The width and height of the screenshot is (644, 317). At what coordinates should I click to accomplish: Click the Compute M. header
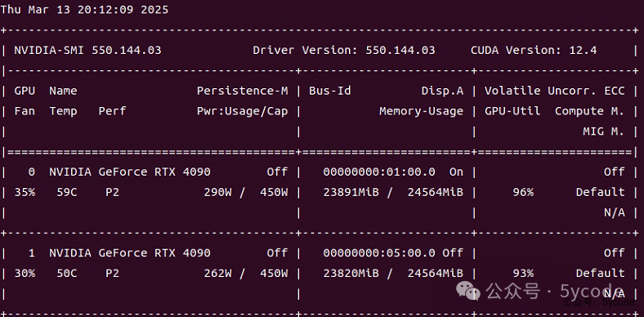point(590,111)
